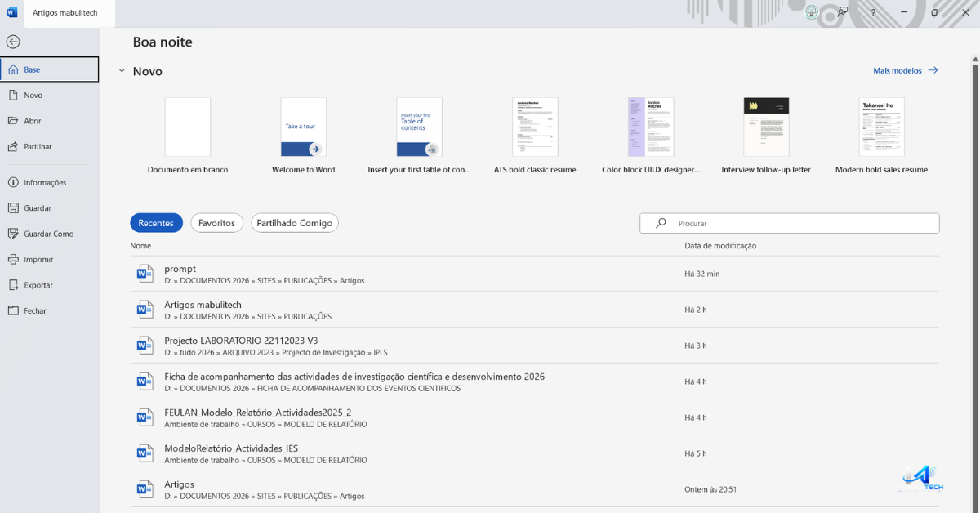Open the Abrir page
The height and width of the screenshot is (513, 980).
[x=50, y=121]
